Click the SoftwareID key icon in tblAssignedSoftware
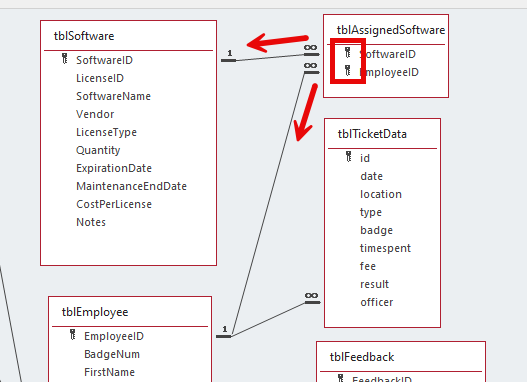This screenshot has width=527, height=382. 348,52
